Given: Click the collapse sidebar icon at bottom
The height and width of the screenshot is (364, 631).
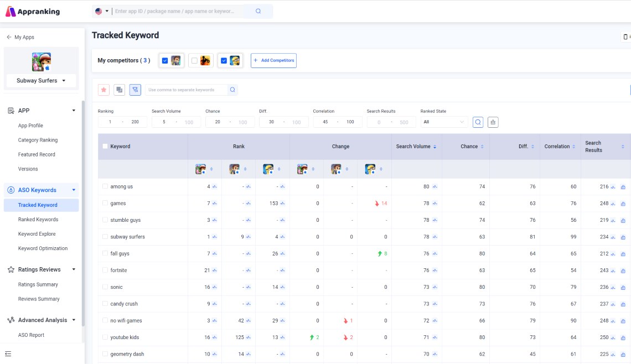Looking at the screenshot, I should click(8, 354).
